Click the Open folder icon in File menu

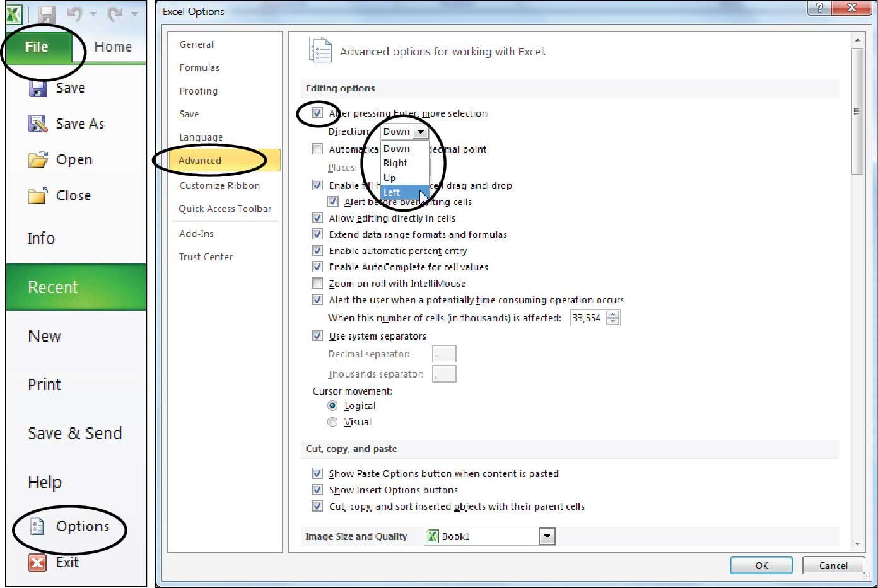coord(38,159)
